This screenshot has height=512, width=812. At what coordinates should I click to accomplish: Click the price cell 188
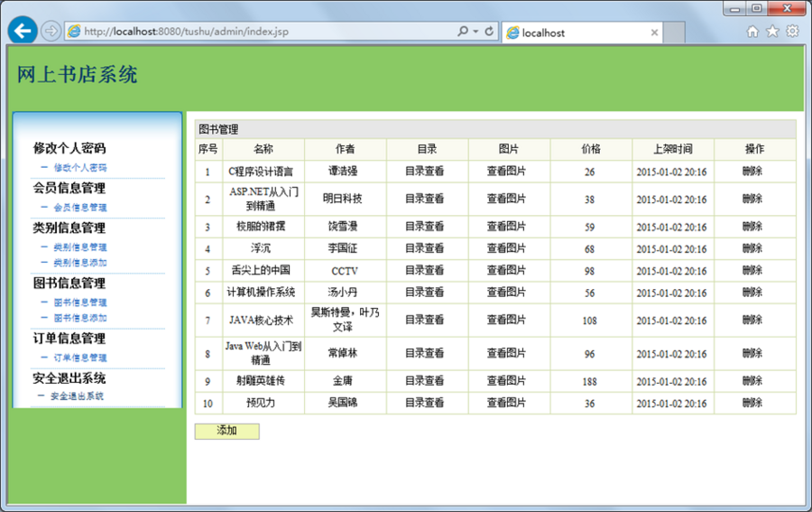[591, 381]
